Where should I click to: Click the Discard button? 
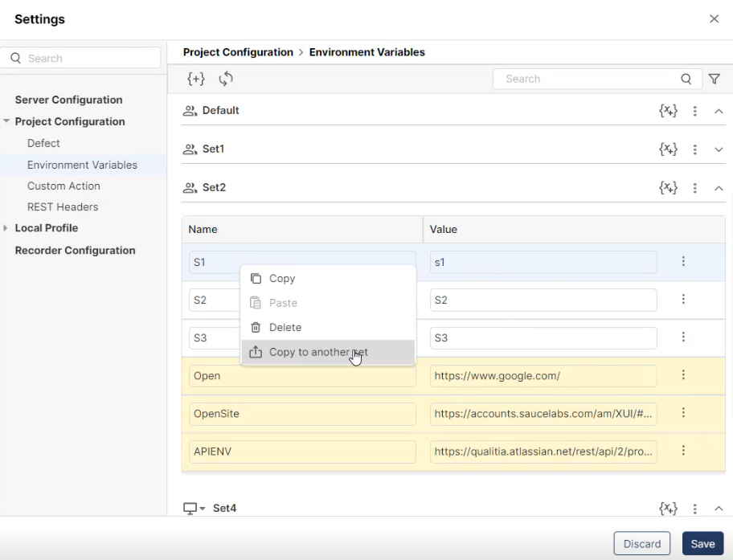[642, 544]
